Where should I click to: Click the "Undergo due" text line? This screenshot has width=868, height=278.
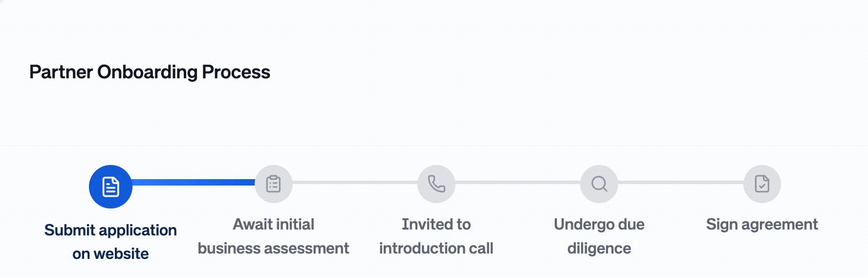pyautogui.click(x=599, y=224)
